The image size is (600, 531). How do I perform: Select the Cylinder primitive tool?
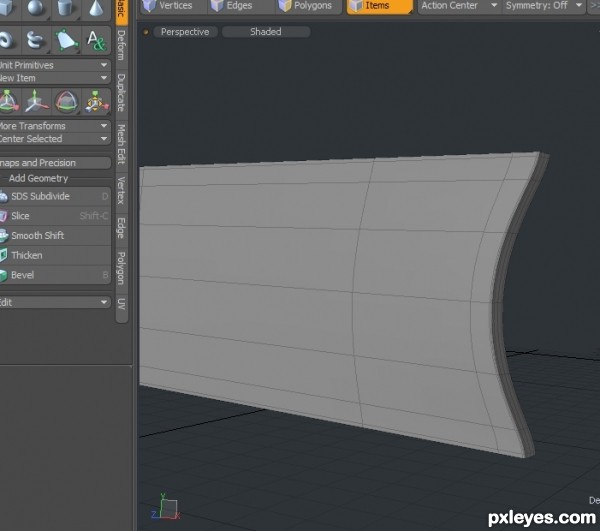65,8
